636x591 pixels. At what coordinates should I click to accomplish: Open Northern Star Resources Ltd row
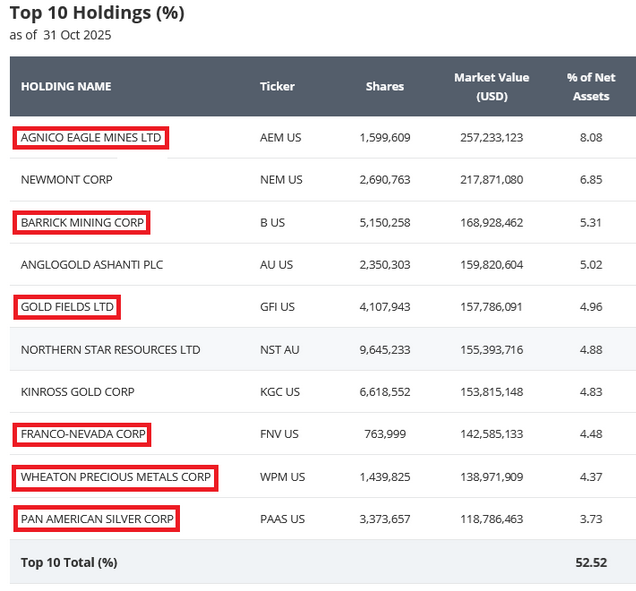110,350
